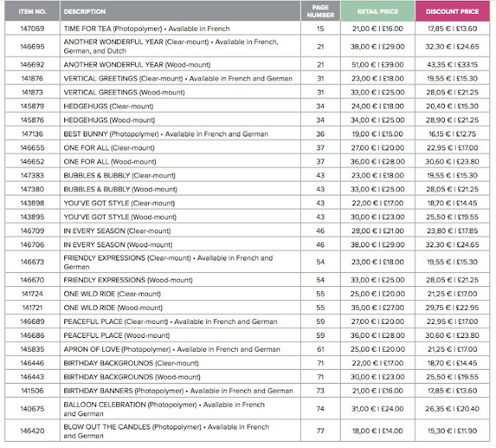Click the IN EVERY SEASON (Wood-mount) description

(x=118, y=243)
